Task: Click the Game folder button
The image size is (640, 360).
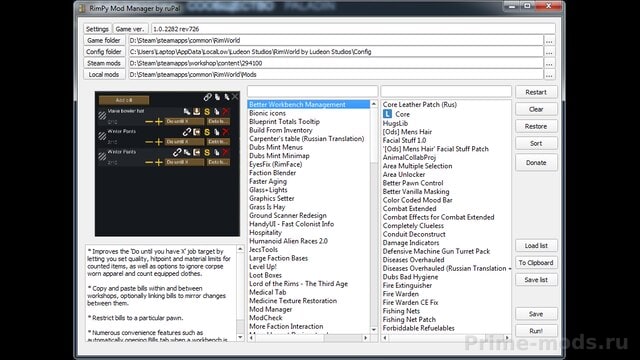Action: coord(104,40)
